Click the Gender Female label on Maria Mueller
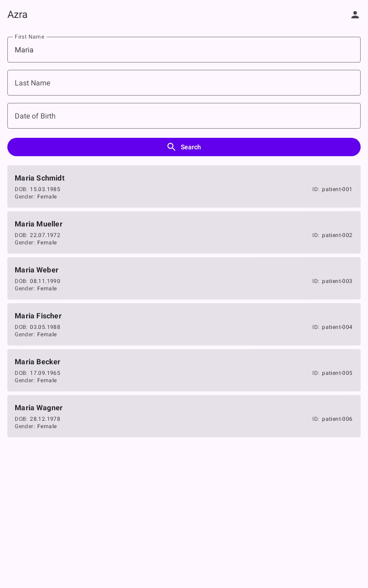The image size is (368, 588). click(36, 243)
